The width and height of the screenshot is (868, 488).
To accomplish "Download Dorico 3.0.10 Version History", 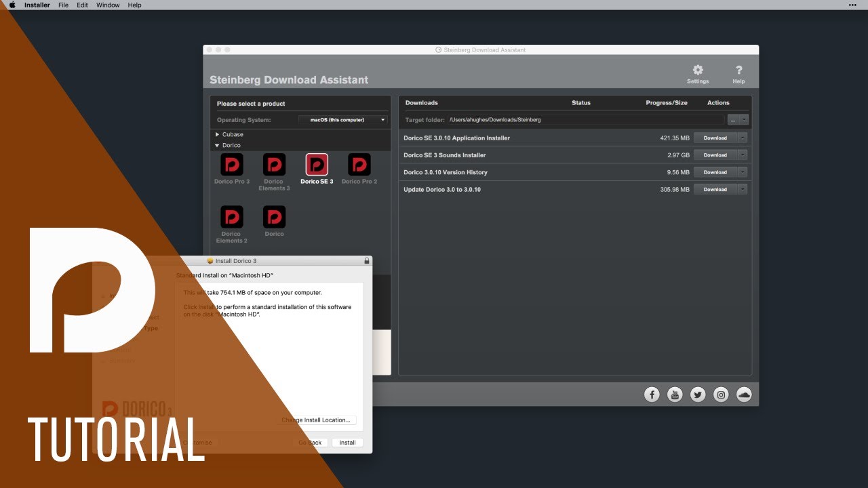I will click(x=715, y=172).
